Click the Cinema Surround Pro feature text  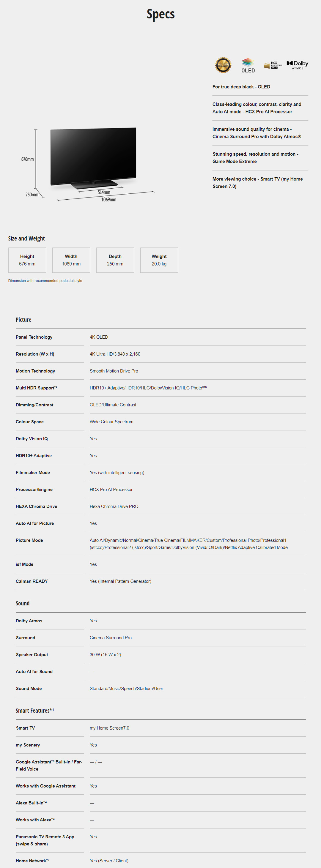click(257, 133)
